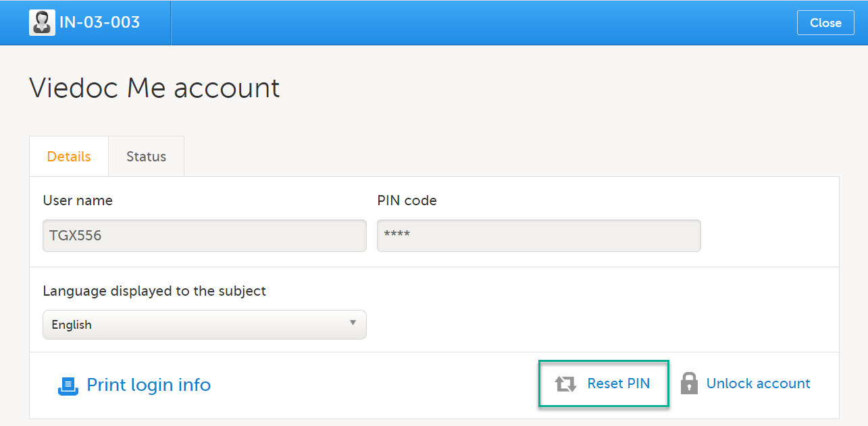Click the IN-03-003 subject ID in header
The width and height of the screenshot is (868, 426).
point(100,22)
